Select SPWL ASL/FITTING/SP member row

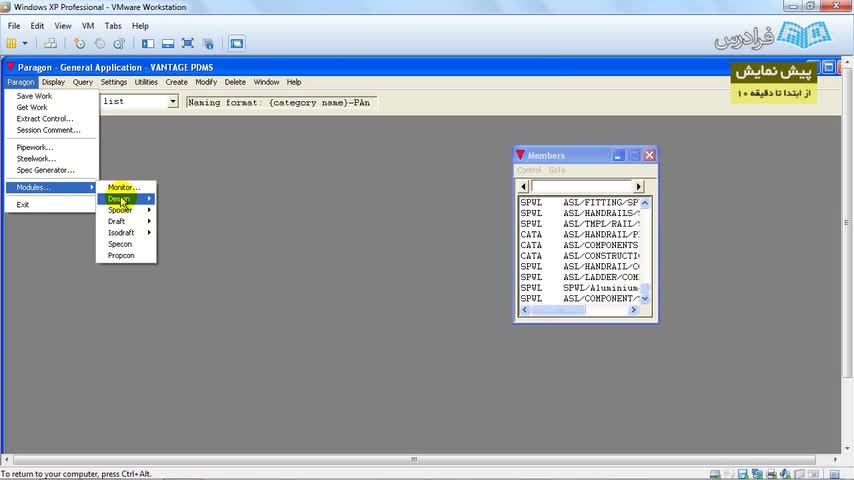point(580,203)
